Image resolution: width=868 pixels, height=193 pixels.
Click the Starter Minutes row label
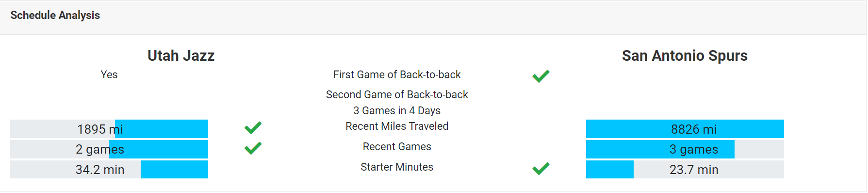tap(397, 167)
